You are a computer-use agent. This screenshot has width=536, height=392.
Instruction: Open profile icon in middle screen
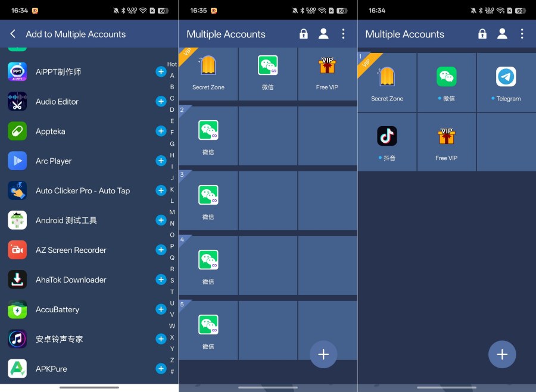click(x=323, y=34)
